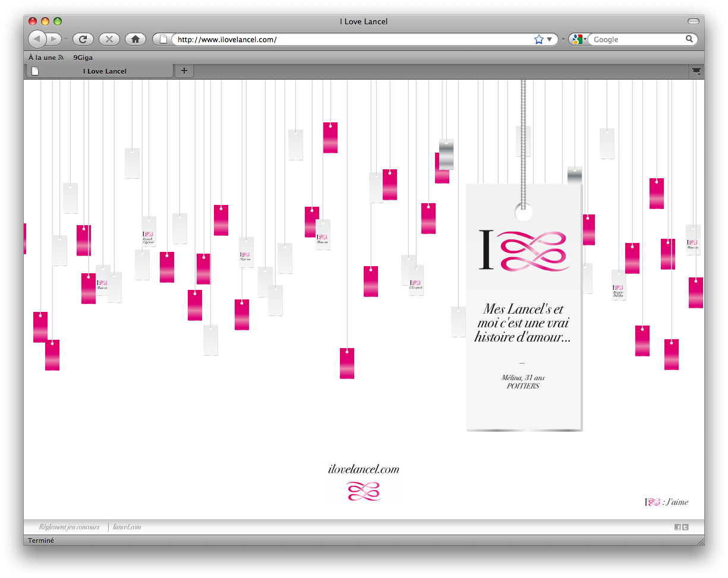Click the Facebook icon in footer
The width and height of the screenshot is (728, 578).
[677, 527]
